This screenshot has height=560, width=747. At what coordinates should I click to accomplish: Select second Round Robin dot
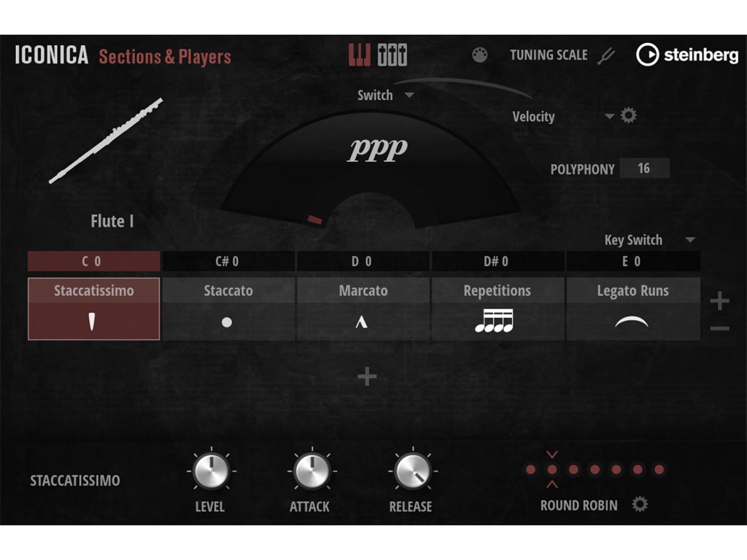[552, 470]
